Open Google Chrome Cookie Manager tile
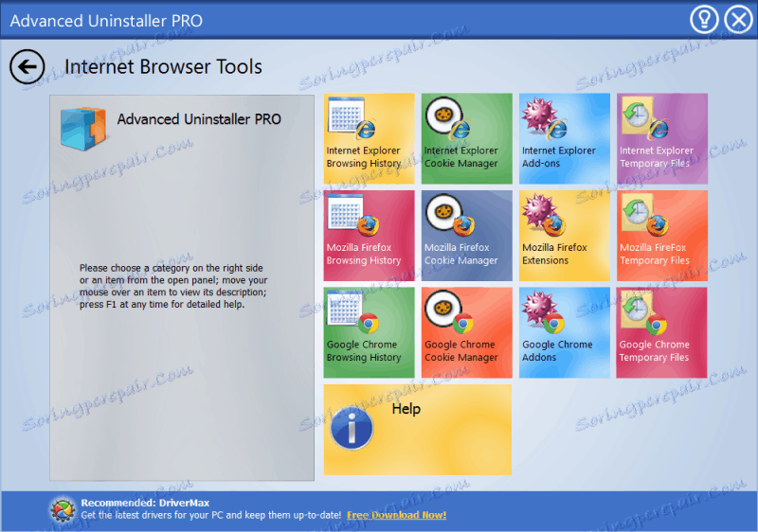 pyautogui.click(x=466, y=332)
